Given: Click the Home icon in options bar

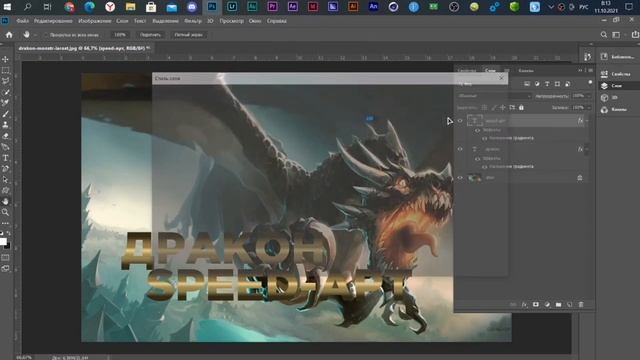Looking at the screenshot, I should (x=9, y=35).
